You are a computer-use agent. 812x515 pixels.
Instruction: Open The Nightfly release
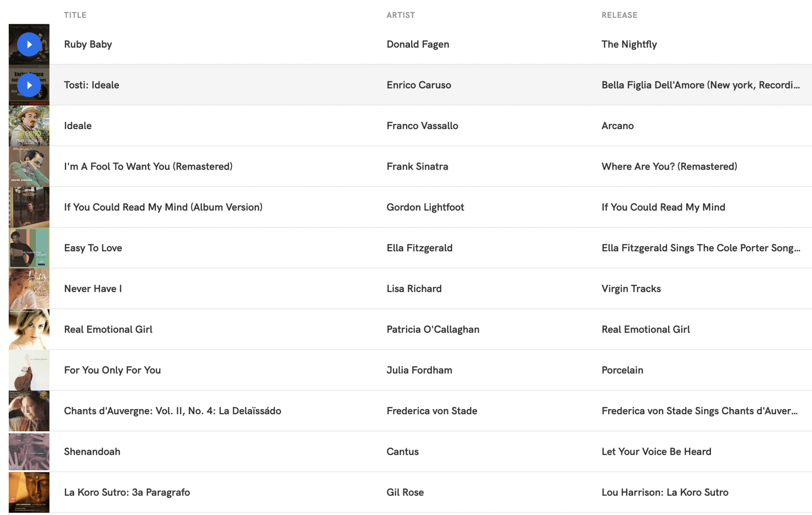pos(629,44)
